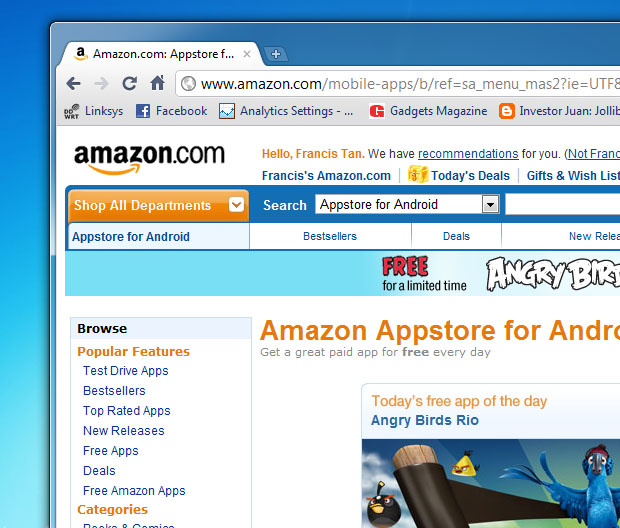Viewport: 620px width, 528px height.
Task: Open the Deals navigation tab
Action: (456, 237)
